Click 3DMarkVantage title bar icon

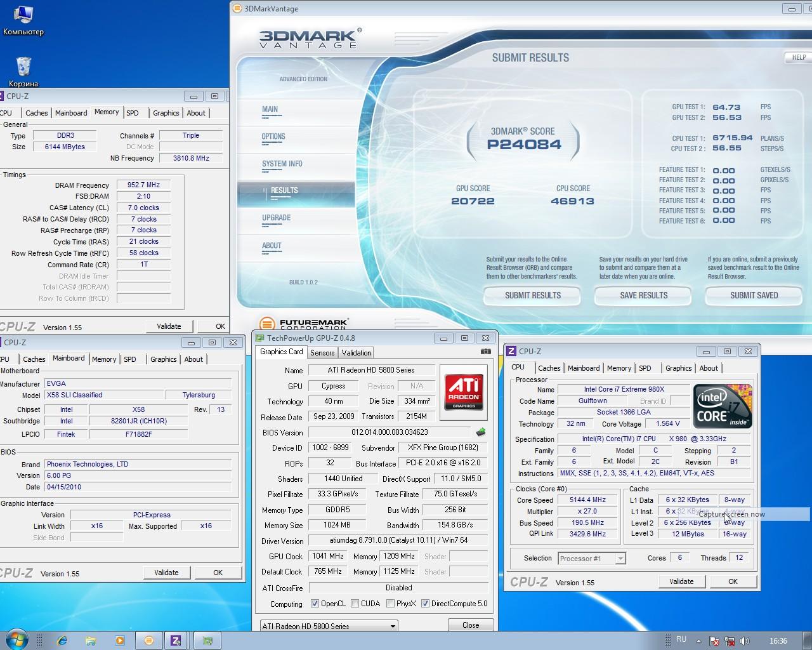[237, 9]
